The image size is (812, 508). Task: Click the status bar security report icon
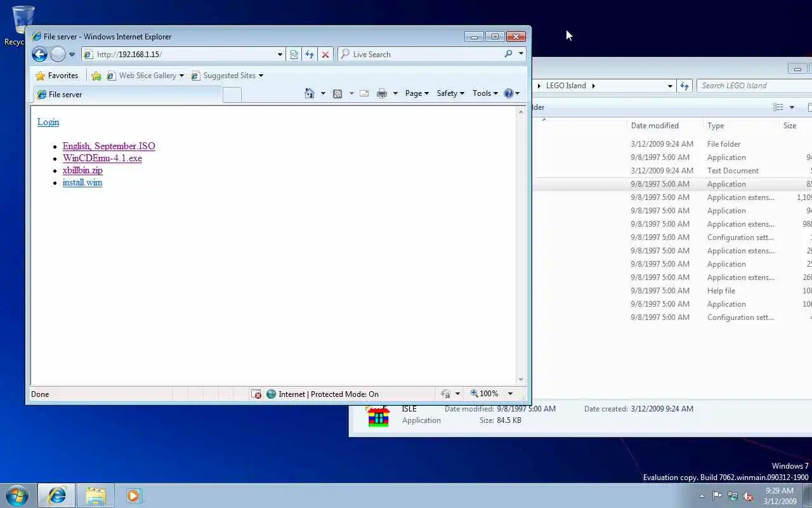(x=445, y=394)
